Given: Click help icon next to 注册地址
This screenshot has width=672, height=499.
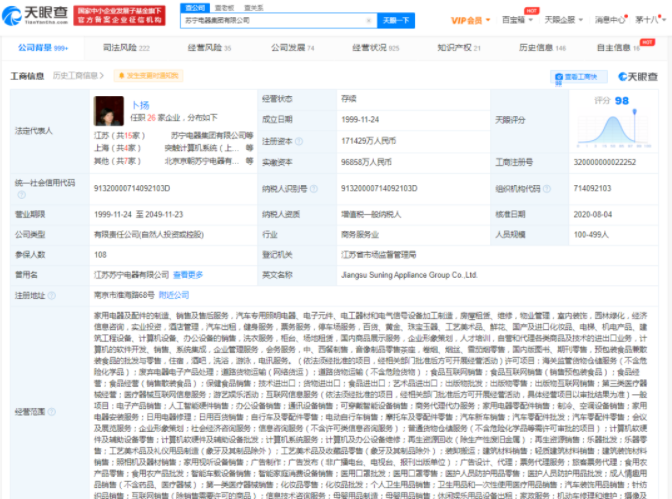Looking at the screenshot, I should point(51,295).
